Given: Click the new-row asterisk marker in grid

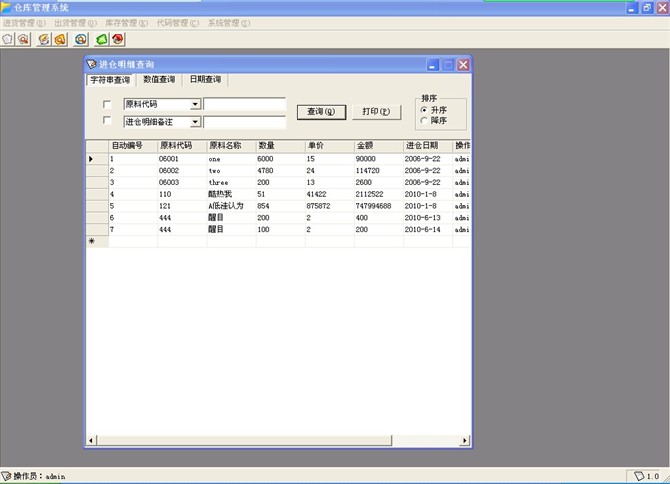Looking at the screenshot, I should (91, 241).
